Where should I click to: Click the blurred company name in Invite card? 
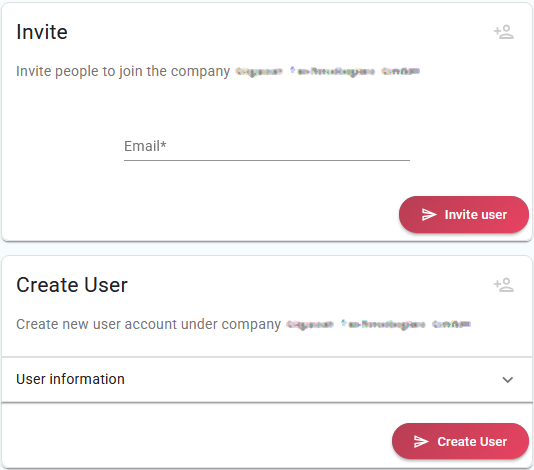327,72
